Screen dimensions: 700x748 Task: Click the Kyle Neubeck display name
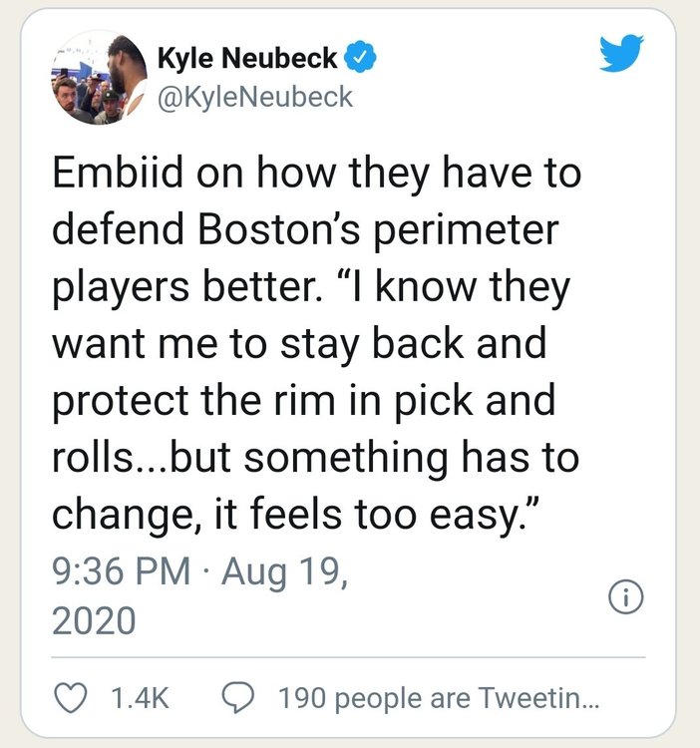[x=247, y=60]
